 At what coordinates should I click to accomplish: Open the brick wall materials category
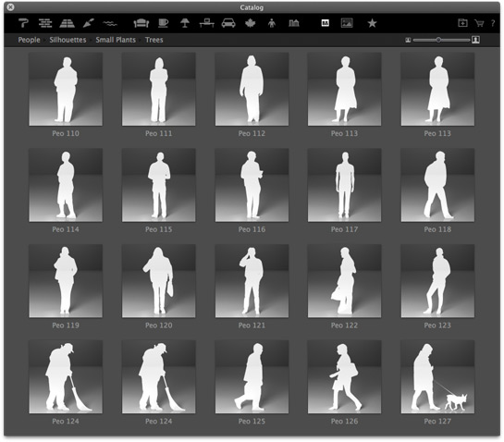click(45, 23)
